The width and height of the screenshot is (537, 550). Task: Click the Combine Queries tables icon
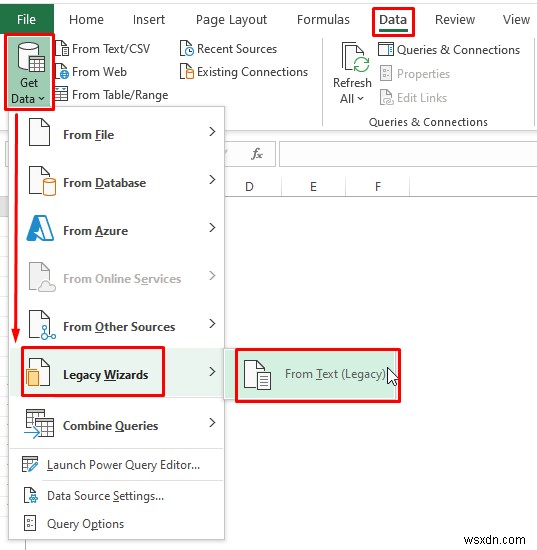[x=39, y=424]
